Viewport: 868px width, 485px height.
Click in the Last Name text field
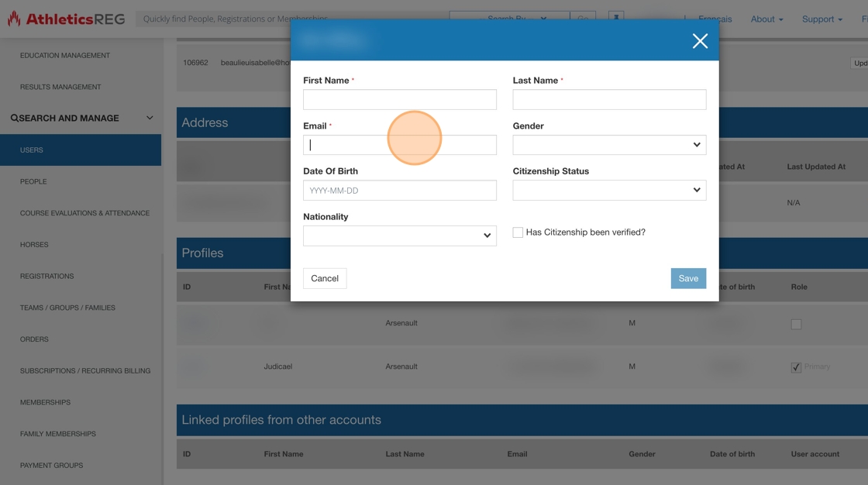pyautogui.click(x=609, y=99)
